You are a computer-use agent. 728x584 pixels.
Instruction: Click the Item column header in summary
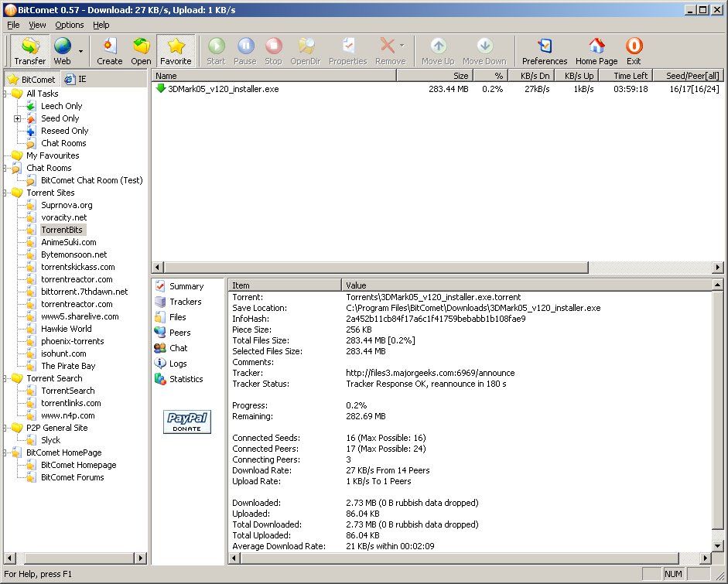[285, 285]
